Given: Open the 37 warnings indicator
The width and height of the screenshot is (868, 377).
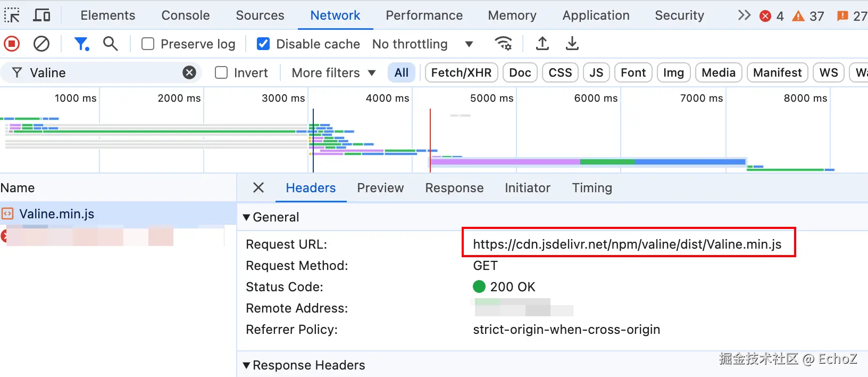Looking at the screenshot, I should coord(808,16).
